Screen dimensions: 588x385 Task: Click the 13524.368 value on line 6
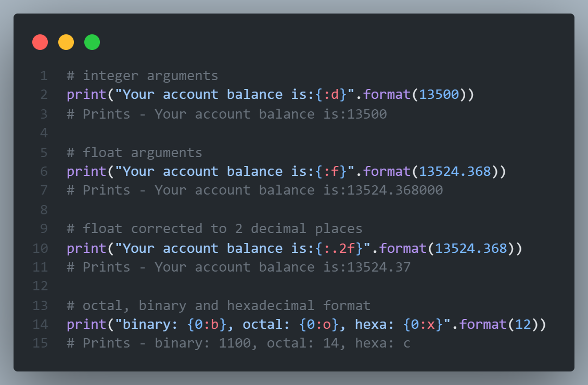(455, 172)
